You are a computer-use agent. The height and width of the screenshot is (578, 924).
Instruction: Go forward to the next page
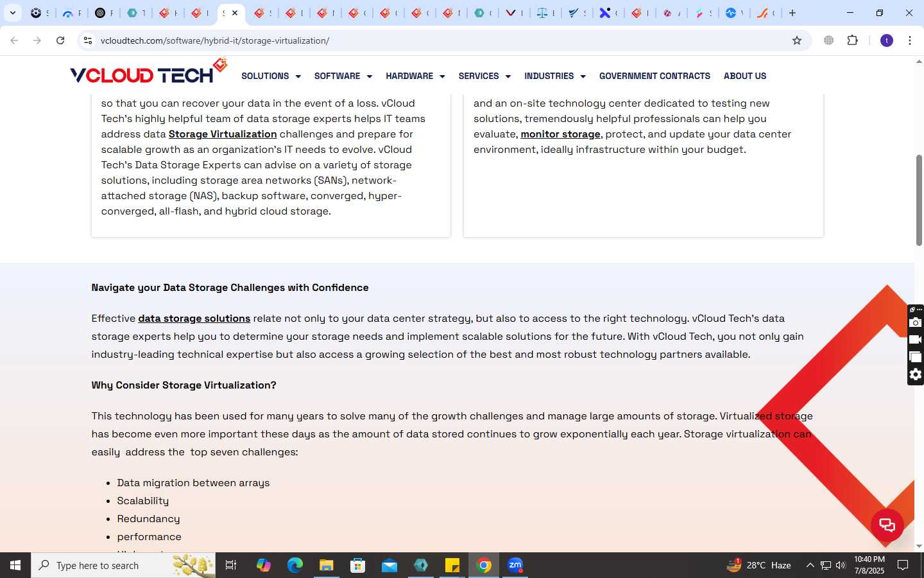coord(37,40)
